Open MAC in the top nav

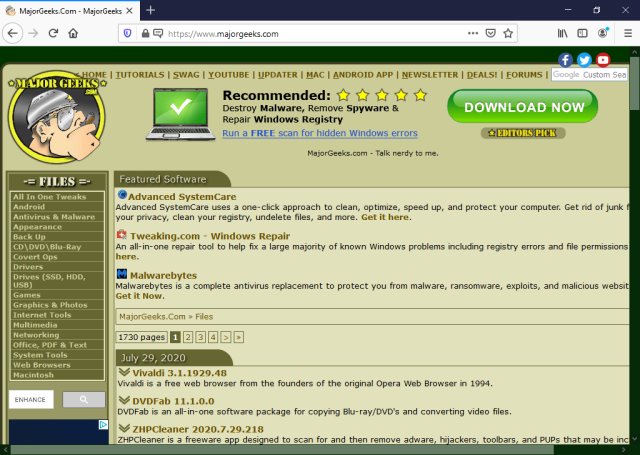tap(315, 75)
